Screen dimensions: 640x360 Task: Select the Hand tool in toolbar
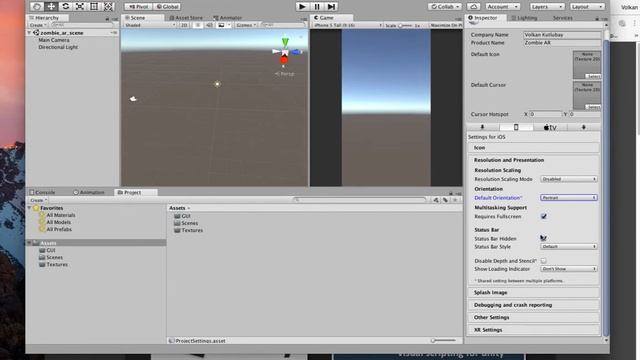[x=37, y=7]
